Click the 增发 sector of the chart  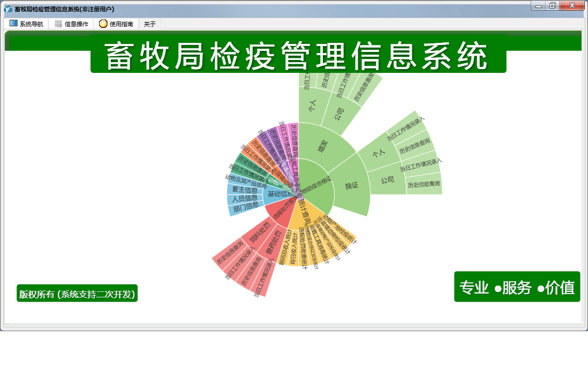point(322,146)
